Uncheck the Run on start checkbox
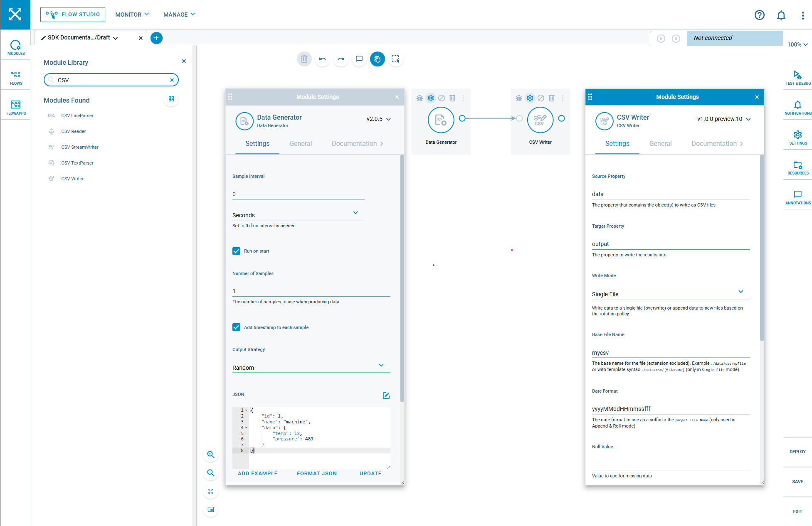Screen dimensions: 812x526 [x=236, y=251]
